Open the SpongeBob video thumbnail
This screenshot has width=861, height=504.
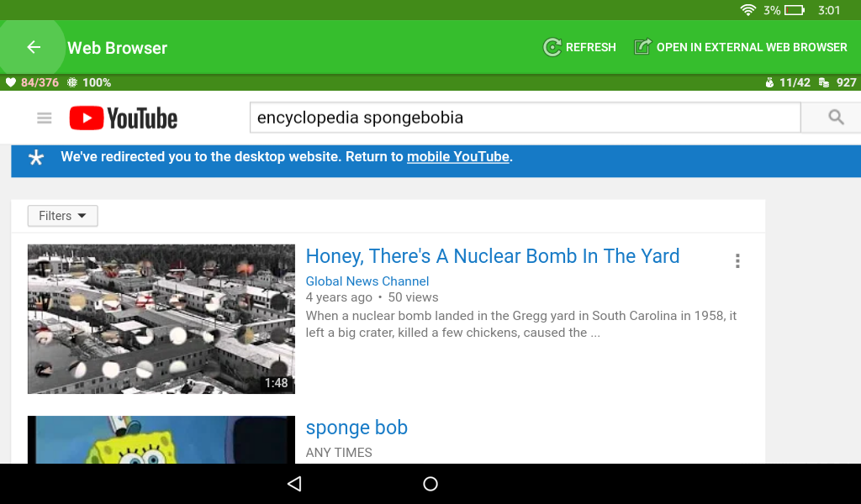coord(161,440)
